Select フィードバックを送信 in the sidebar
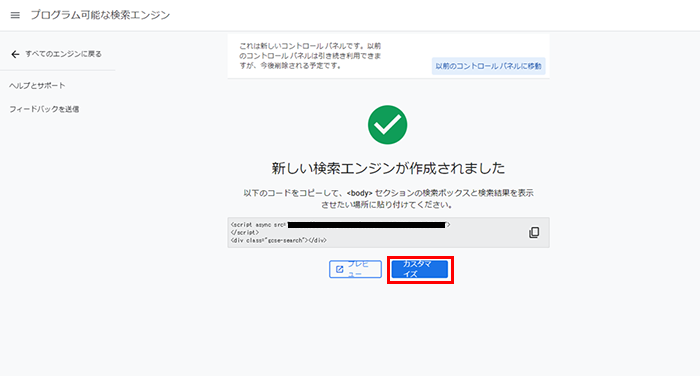This screenshot has width=700, height=376. point(44,109)
